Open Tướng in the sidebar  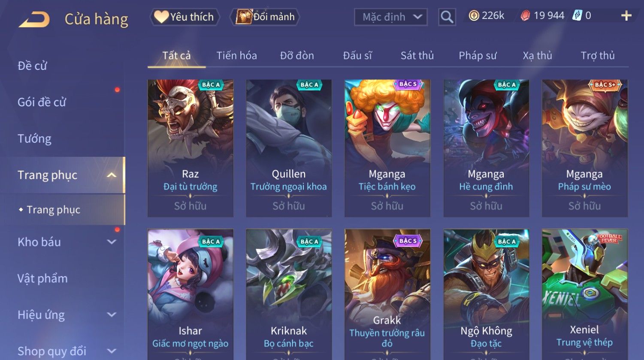34,138
